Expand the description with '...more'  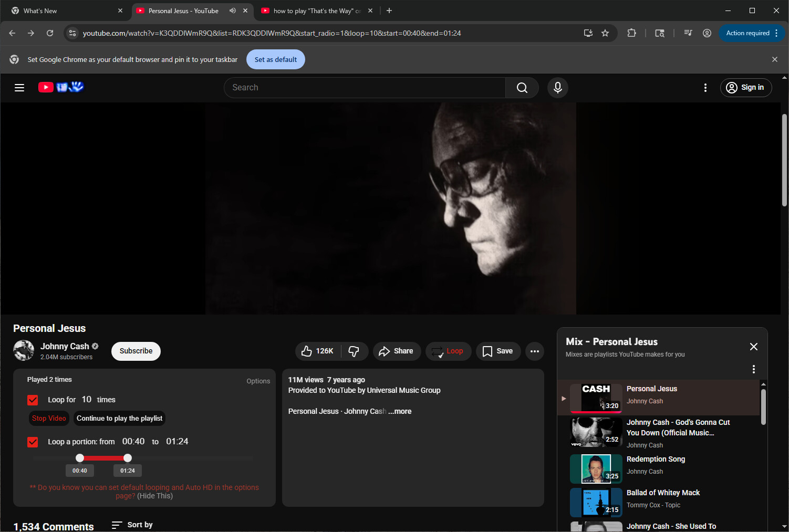tap(400, 412)
